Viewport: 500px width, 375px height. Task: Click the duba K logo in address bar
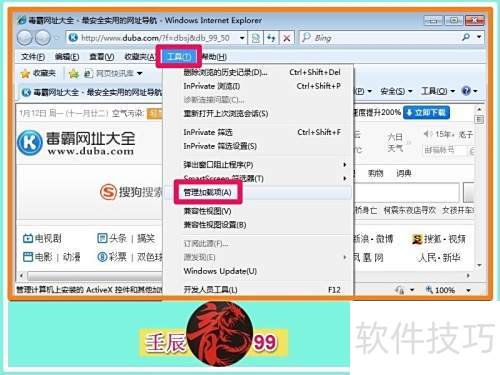[73, 38]
